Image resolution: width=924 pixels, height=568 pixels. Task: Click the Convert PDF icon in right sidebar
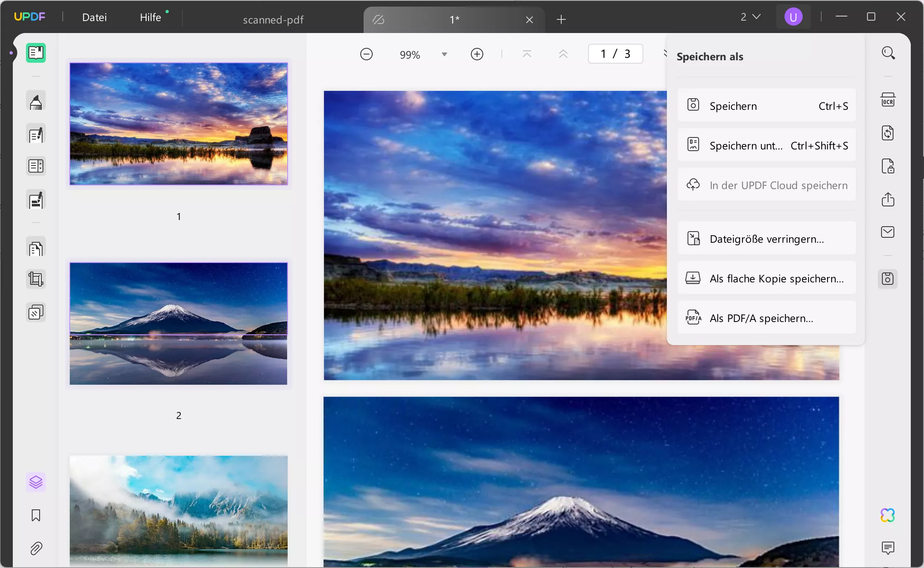tap(888, 133)
